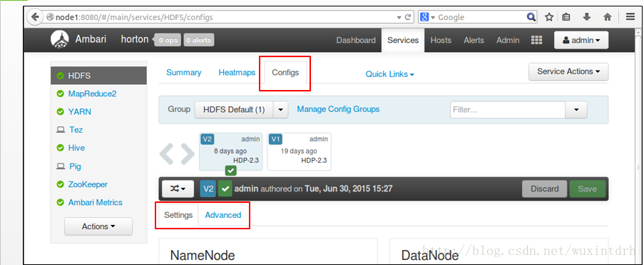This screenshot has height=265, width=644.
Task: Click the Tez client laptop icon
Action: coord(61,130)
